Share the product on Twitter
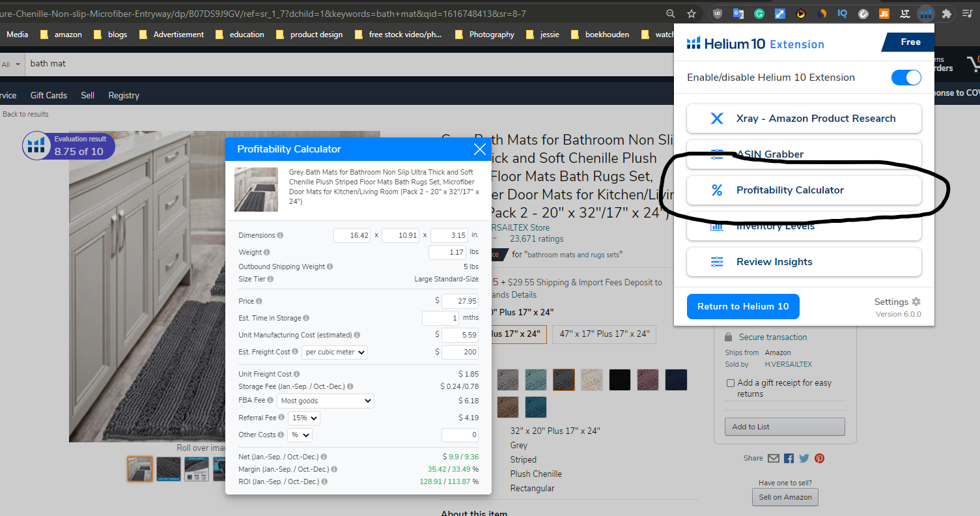Viewport: 980px width, 516px height. click(x=804, y=458)
